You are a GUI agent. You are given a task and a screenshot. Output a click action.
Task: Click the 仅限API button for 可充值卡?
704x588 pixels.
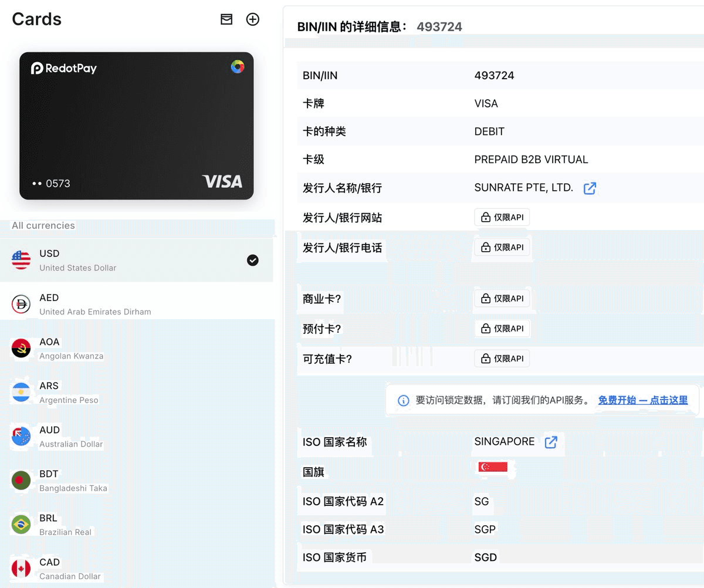[502, 359]
